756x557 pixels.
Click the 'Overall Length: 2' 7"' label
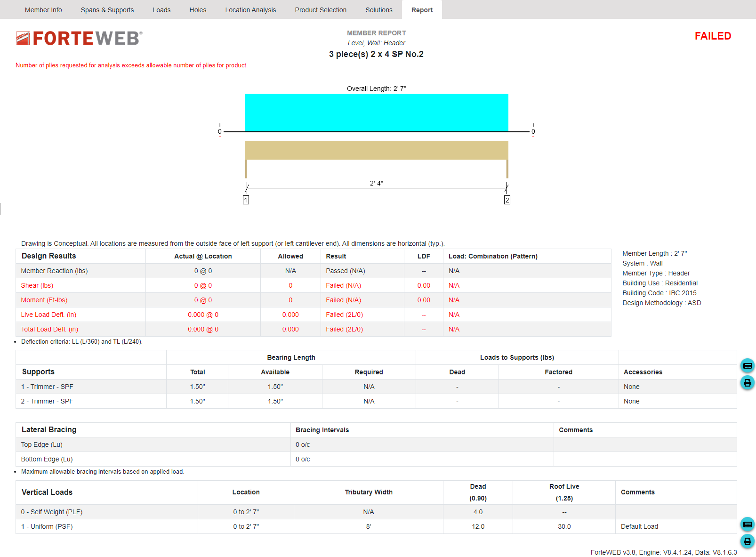click(377, 89)
